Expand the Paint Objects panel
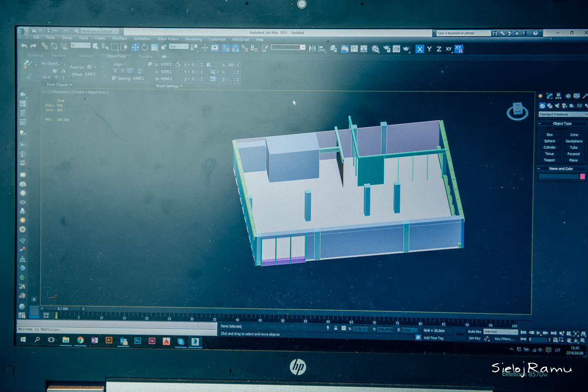Viewport: 588px width, 392px height. tap(59, 84)
